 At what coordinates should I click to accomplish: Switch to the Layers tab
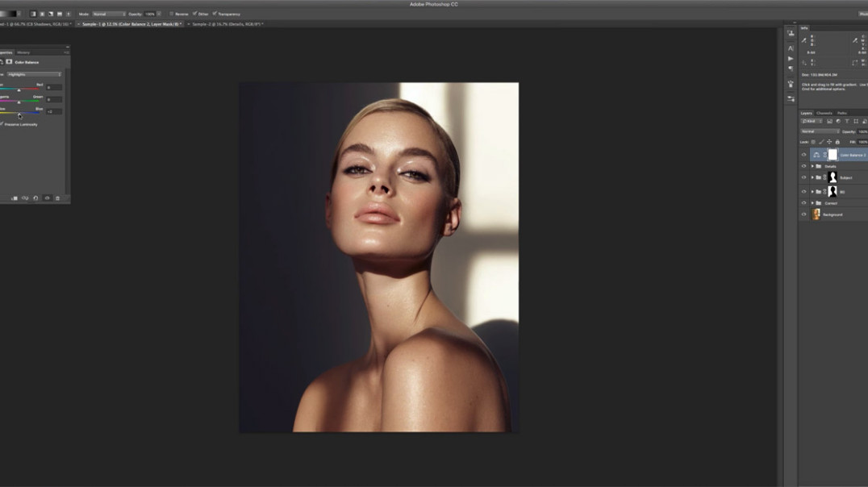[x=806, y=113]
